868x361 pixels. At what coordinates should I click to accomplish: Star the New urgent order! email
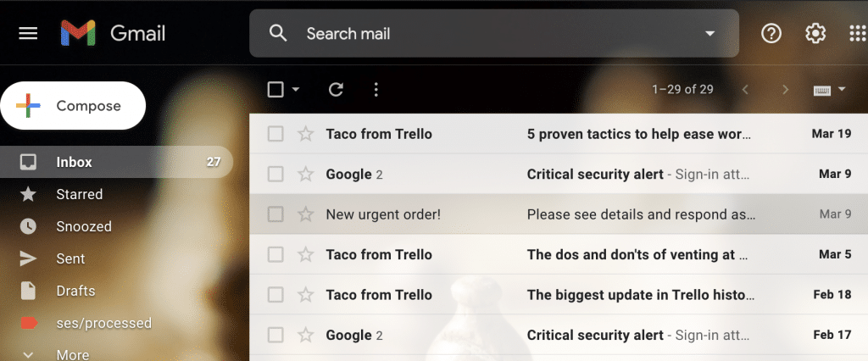(305, 214)
